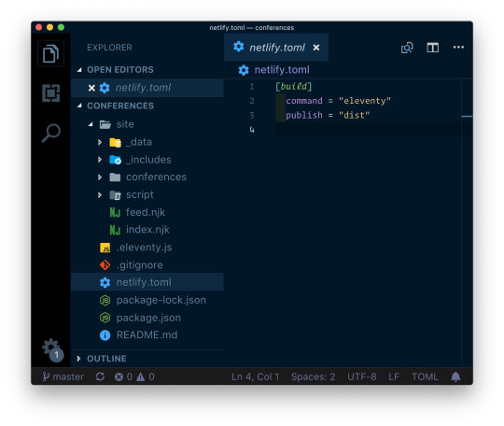Click the _data folder icon
The image size is (504, 426).
115,142
